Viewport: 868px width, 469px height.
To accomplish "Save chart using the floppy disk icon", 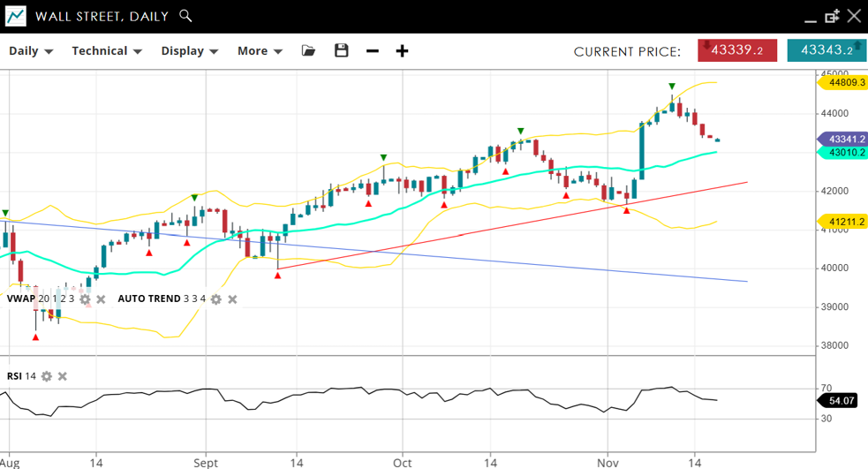I will pyautogui.click(x=342, y=51).
